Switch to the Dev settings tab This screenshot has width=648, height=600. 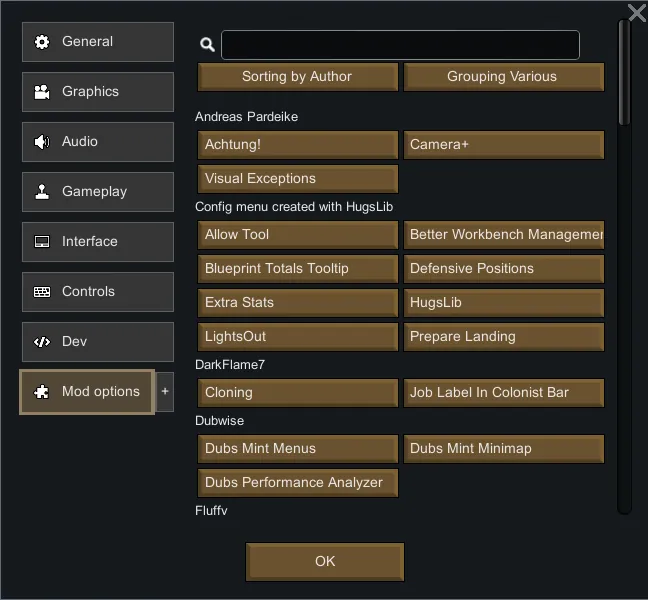97,342
